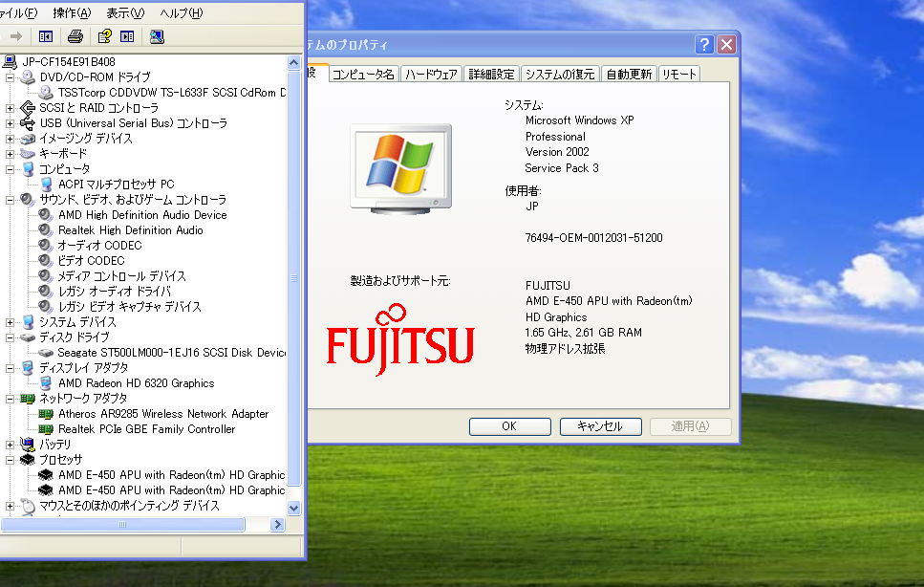Expand the キーボード node
The height and width of the screenshot is (587, 924).
click(x=10, y=154)
